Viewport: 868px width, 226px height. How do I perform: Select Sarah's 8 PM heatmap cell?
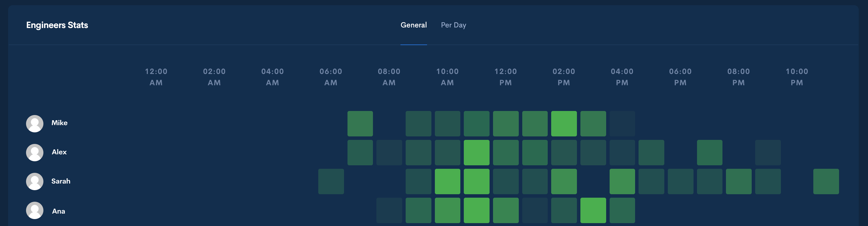[x=739, y=181]
